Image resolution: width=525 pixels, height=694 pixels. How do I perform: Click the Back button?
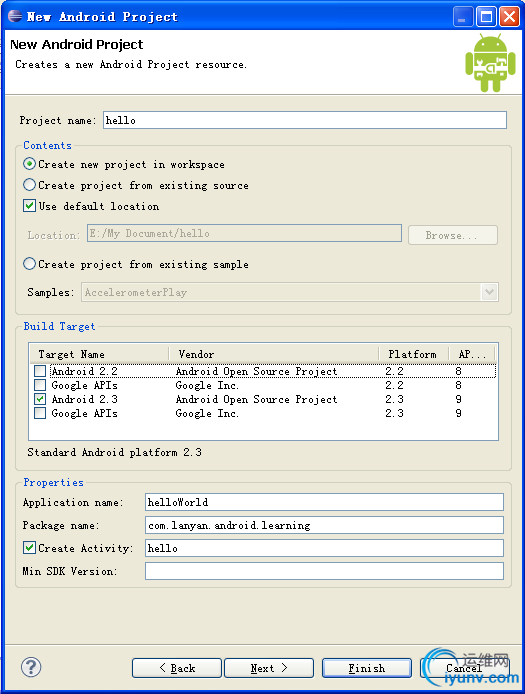pyautogui.click(x=177, y=668)
